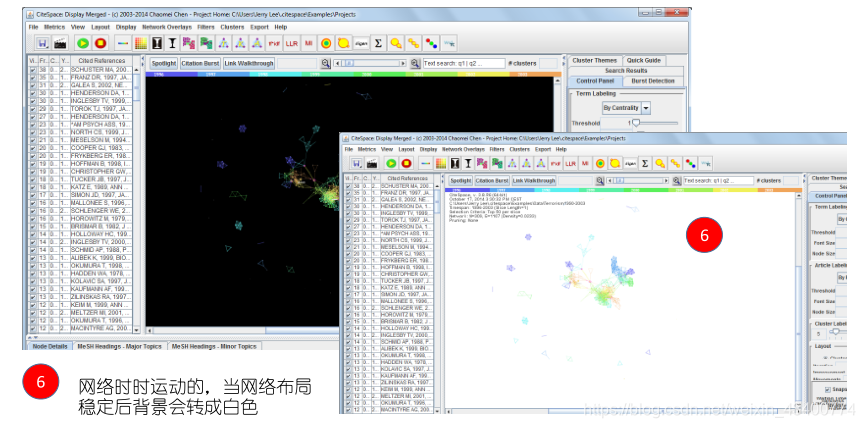Click zoom magnifier left of back window slider
Image resolution: width=865 pixels, height=428 pixels.
point(325,63)
